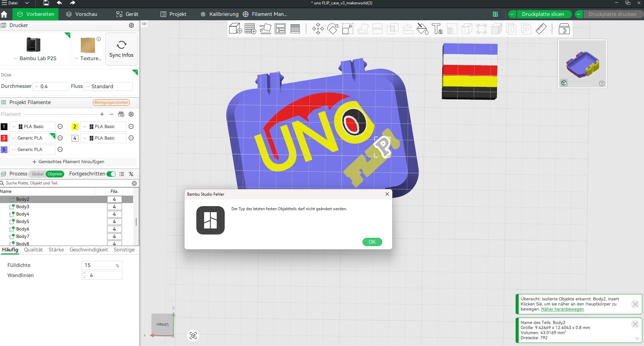Click OK in the Bambu Studio Fehler dialog

[372, 242]
